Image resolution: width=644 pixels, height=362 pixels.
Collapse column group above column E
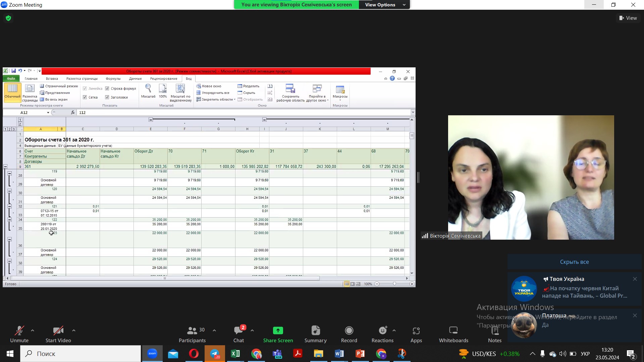151,120
